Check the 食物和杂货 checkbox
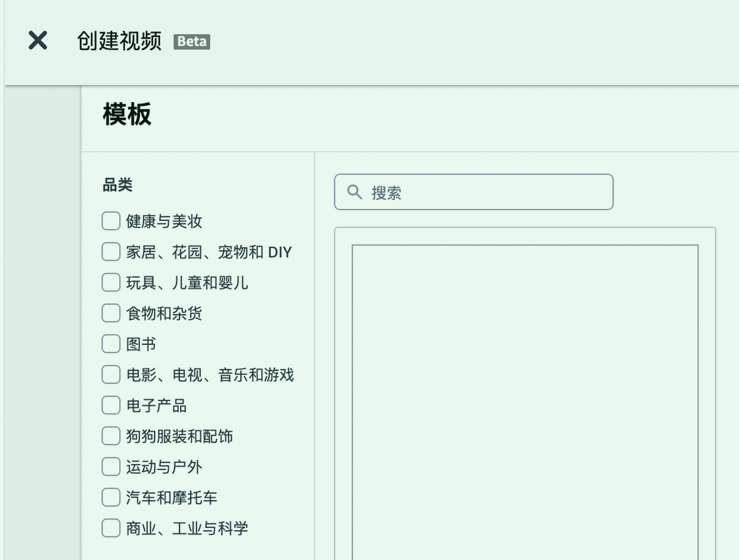 [x=111, y=313]
